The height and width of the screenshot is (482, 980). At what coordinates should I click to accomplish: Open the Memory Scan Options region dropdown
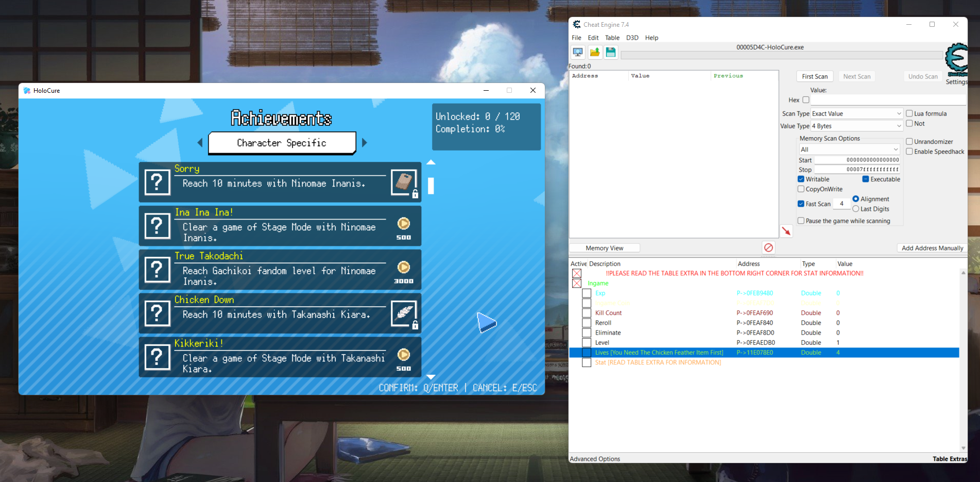point(849,149)
